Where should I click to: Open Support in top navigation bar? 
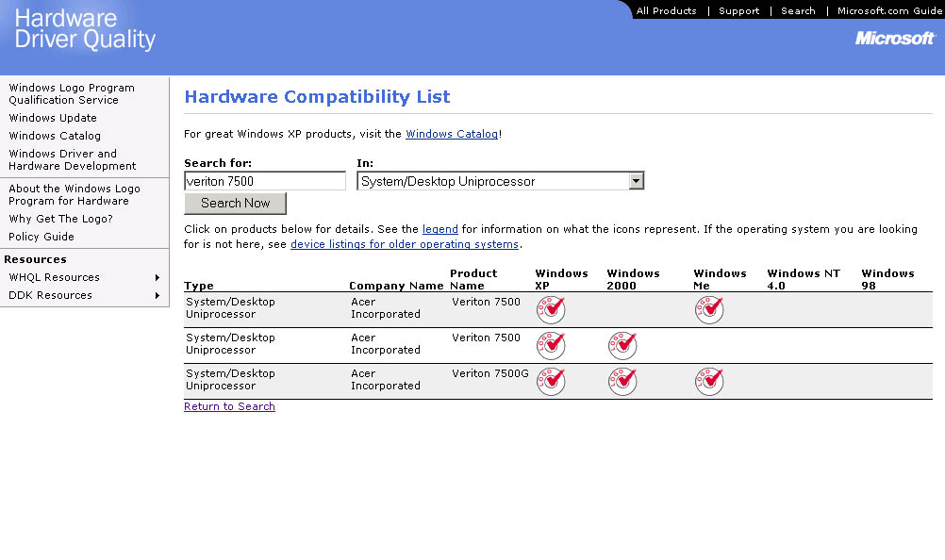[x=738, y=11]
